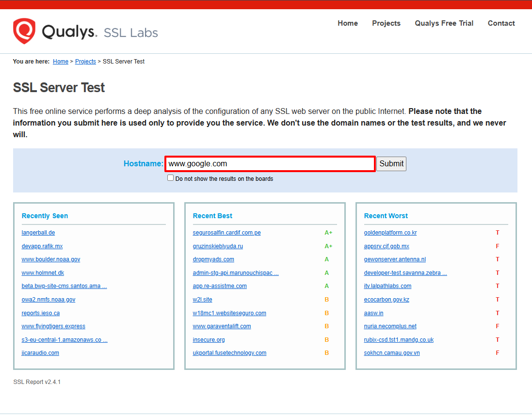Open langerball.de in Recently Seen
Screen dimensions: 532x415
(38, 233)
